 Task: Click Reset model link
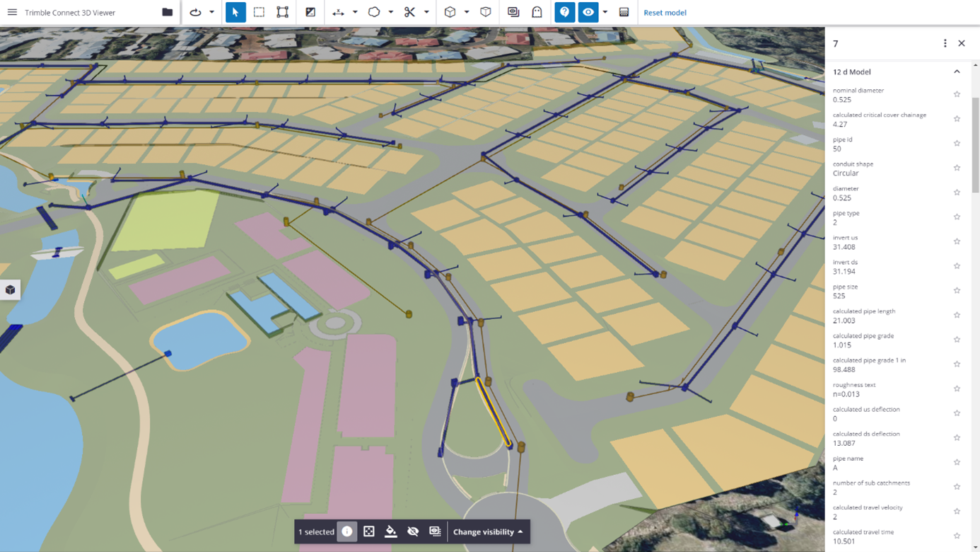tap(665, 13)
